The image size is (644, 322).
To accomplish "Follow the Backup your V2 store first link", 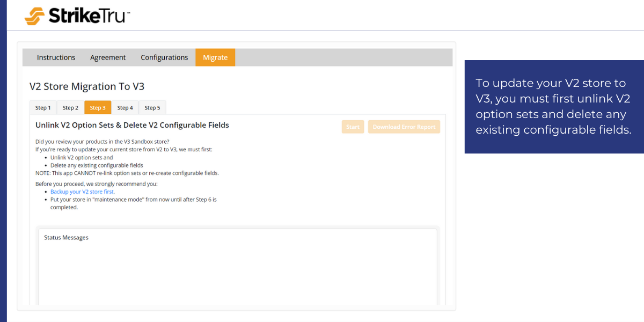I will tap(82, 192).
